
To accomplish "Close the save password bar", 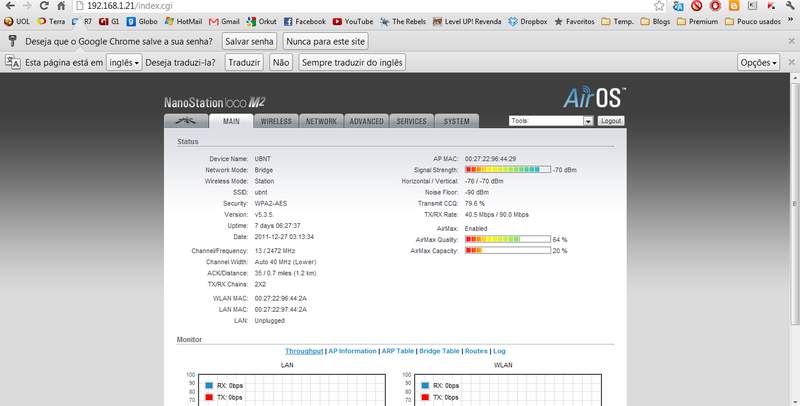I will [x=791, y=41].
